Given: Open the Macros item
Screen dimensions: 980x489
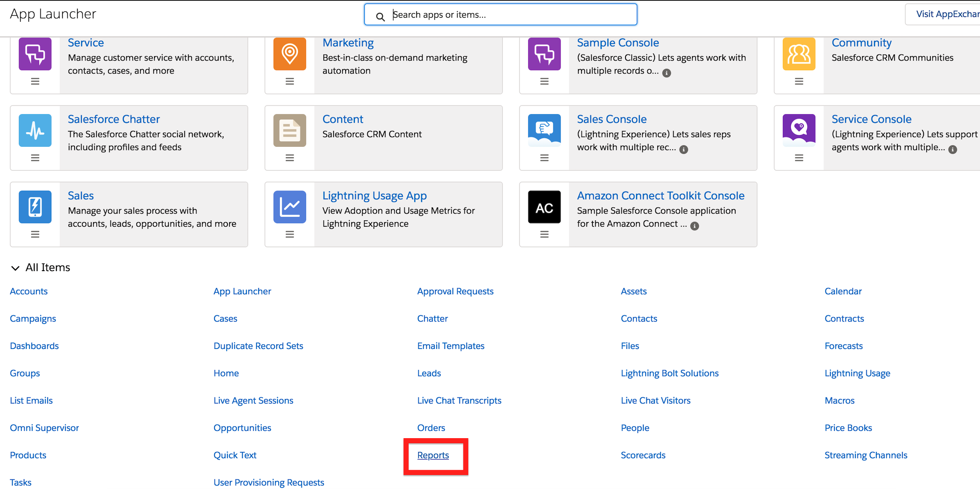Looking at the screenshot, I should coord(839,400).
